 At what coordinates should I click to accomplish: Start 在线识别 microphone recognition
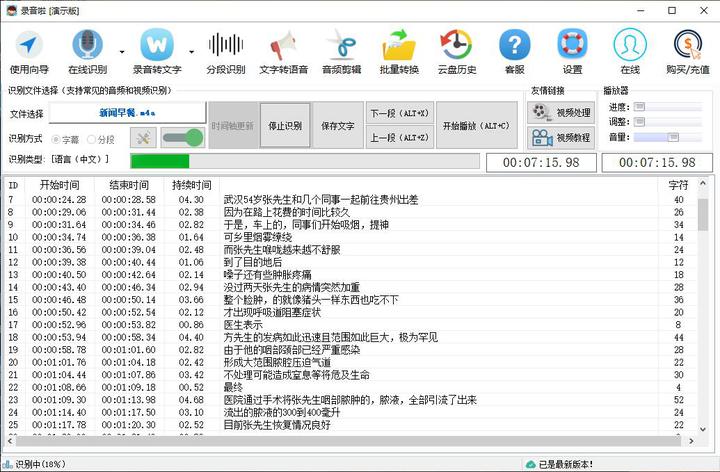(x=87, y=52)
